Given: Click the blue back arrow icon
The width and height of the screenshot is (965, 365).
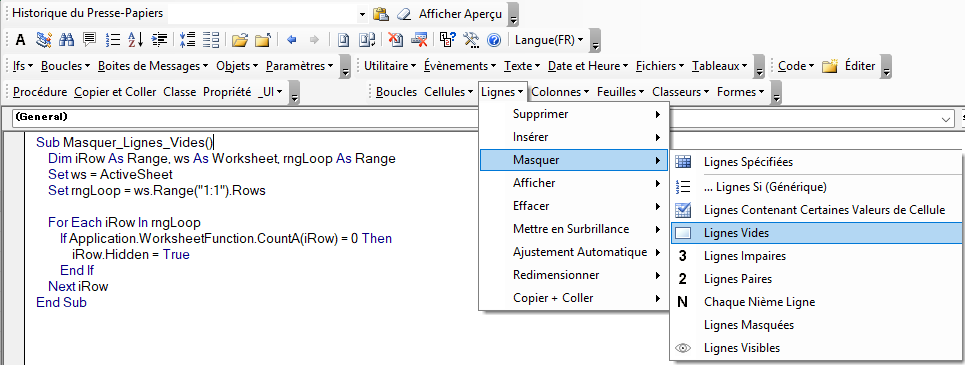Looking at the screenshot, I should pos(292,40).
